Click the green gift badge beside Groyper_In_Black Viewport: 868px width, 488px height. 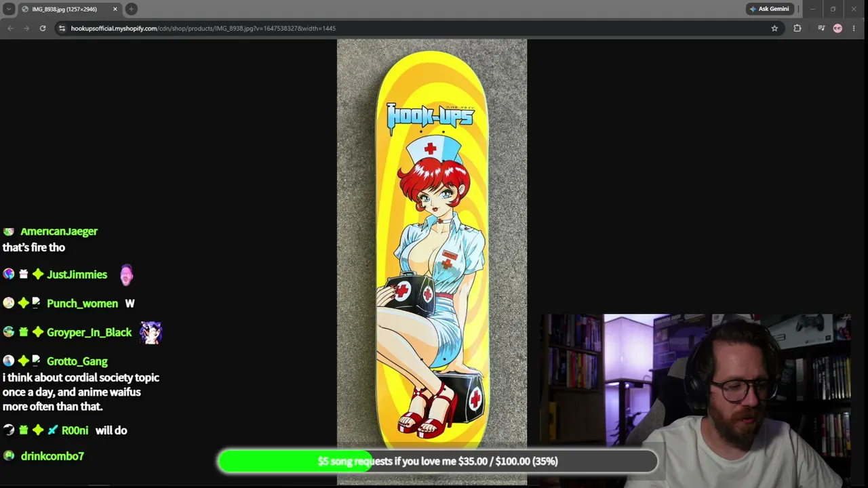[24, 332]
